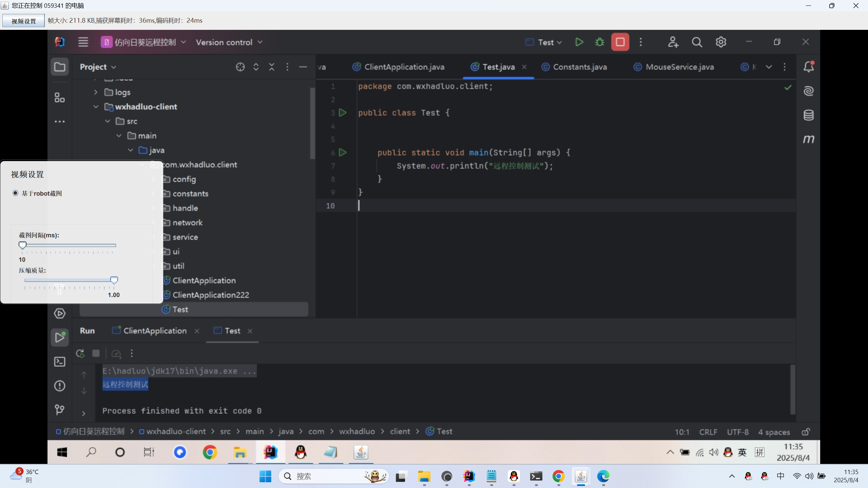Viewport: 868px width, 488px height.
Task: Select the ClientApplication run tab
Action: 155,331
